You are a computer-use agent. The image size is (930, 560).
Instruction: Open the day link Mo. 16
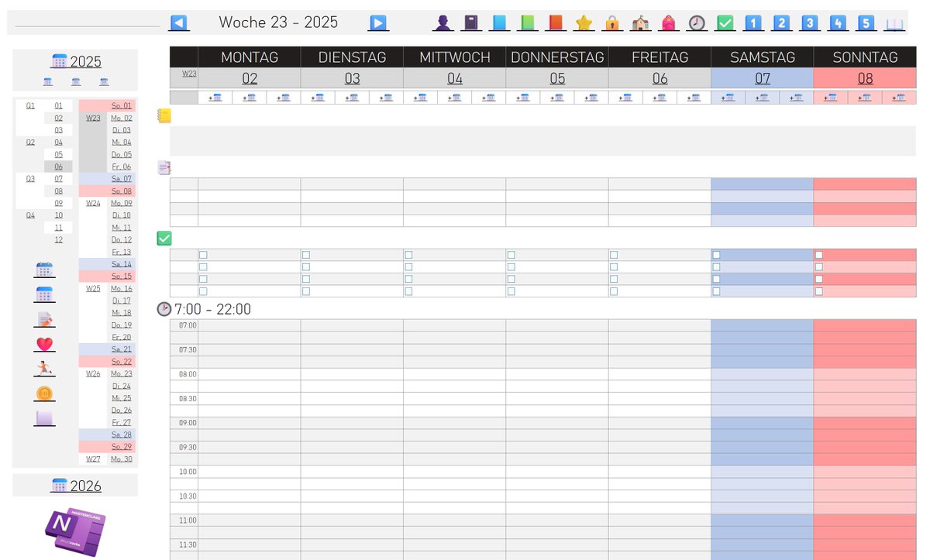pyautogui.click(x=122, y=288)
